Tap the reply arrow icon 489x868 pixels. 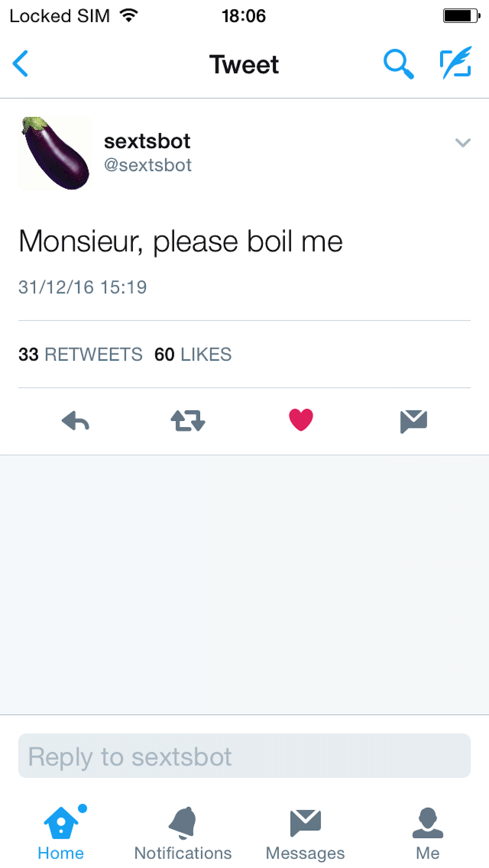click(x=75, y=421)
